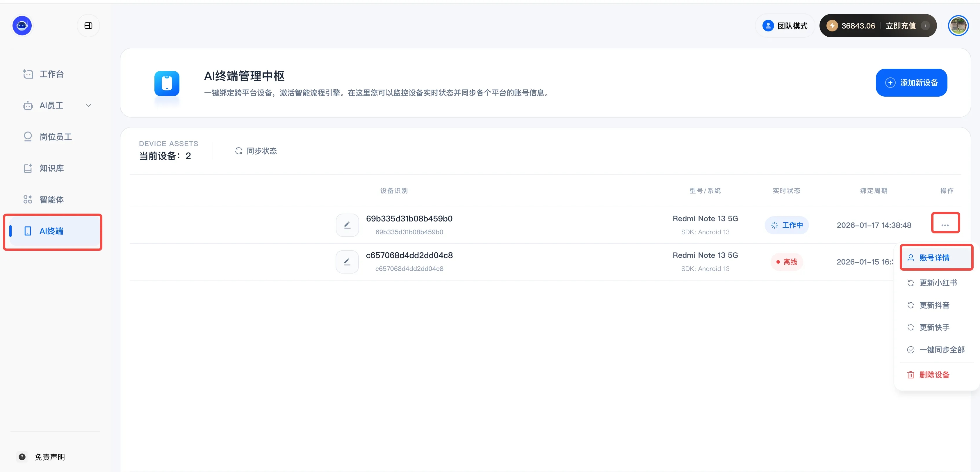Screen dimensions: 980x472
Task: Open the three-dot actions menu for first device
Action: (945, 225)
